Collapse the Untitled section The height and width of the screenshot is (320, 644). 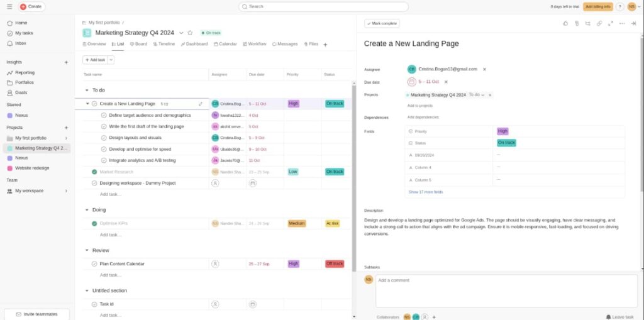pyautogui.click(x=87, y=290)
